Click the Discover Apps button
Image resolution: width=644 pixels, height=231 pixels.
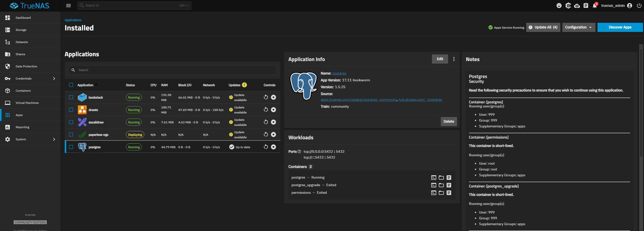[620, 27]
